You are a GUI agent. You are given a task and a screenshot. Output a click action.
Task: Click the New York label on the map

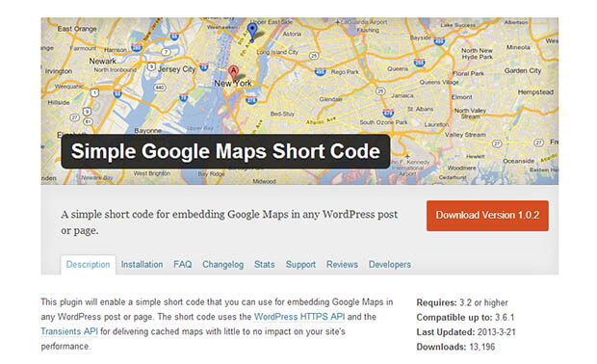click(233, 84)
